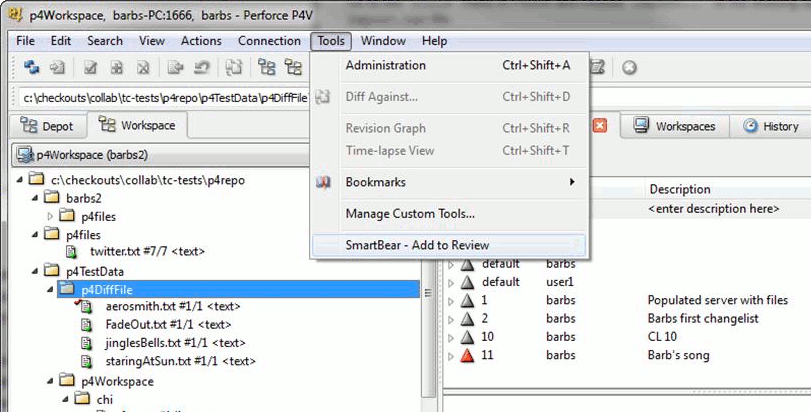Click the pane splitter grip handle
This screenshot has height=412, width=811.
pyautogui.click(x=428, y=293)
